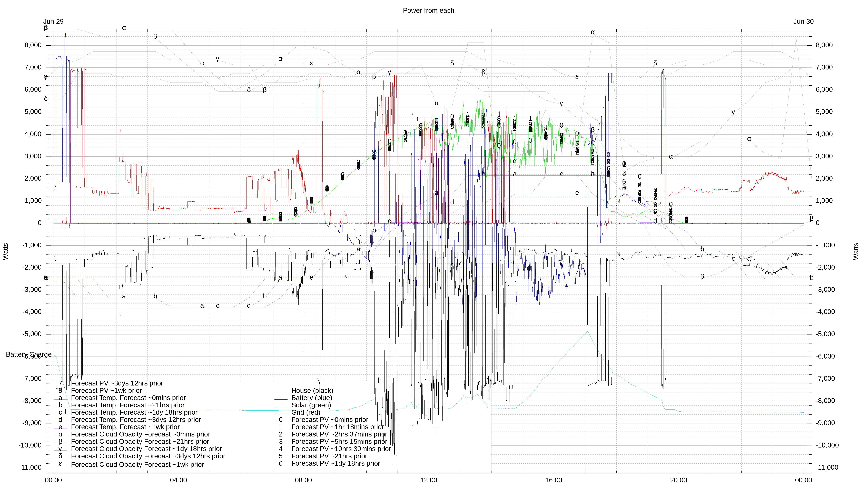Viewport: 868px width, 488px height.
Task: Click legend 'Forecast Temp. Forecast ~3dys 12hrs prior'
Action: 136,420
